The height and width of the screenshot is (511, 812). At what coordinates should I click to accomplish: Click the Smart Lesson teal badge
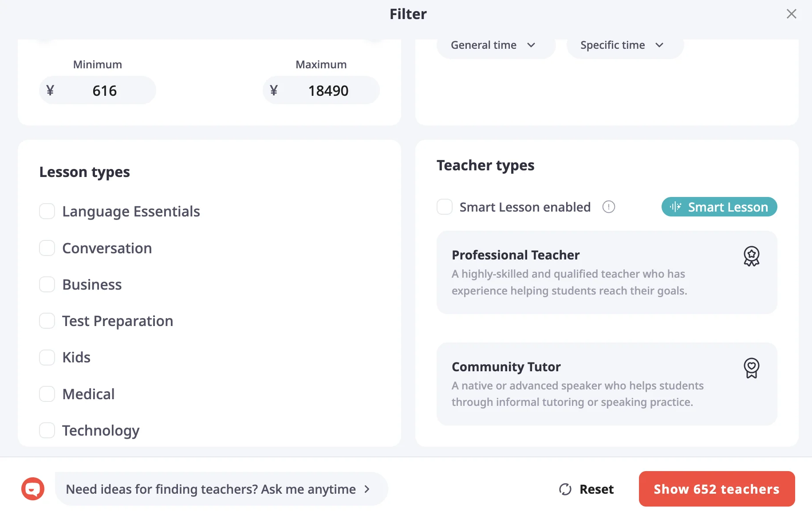[719, 207]
